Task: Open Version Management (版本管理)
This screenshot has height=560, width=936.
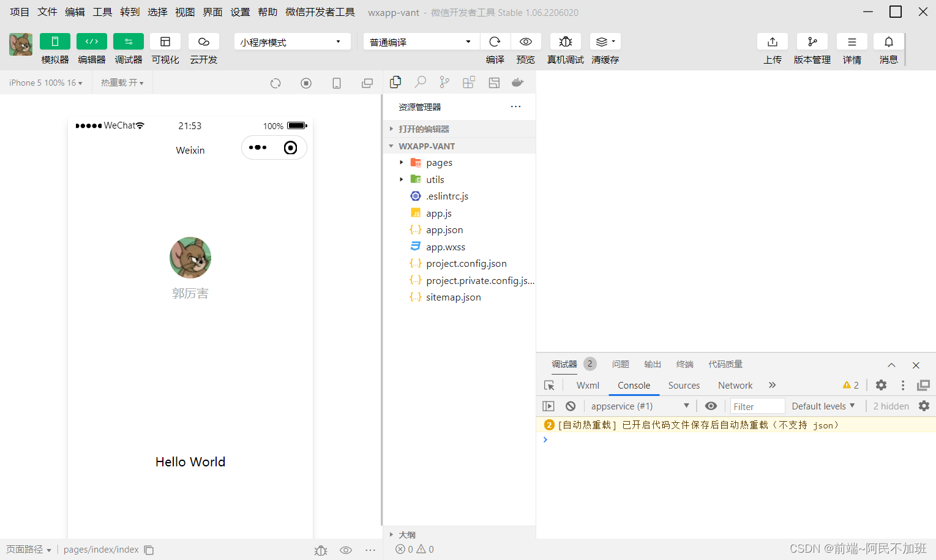Action: pyautogui.click(x=812, y=42)
